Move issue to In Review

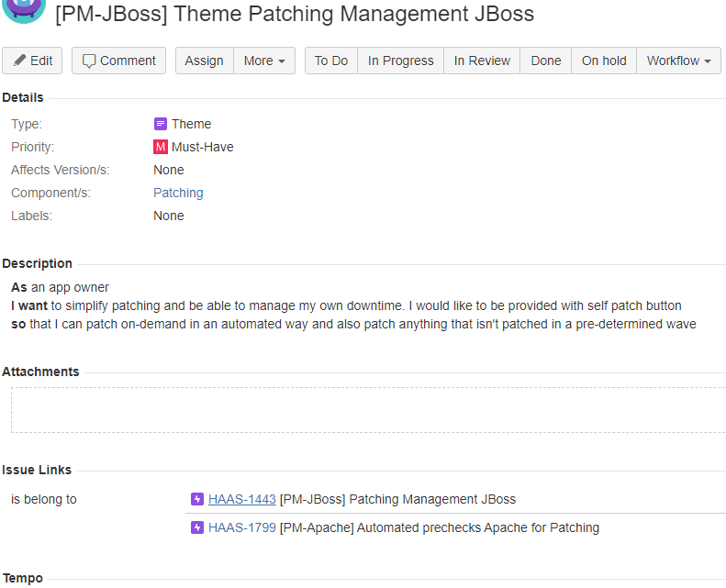(482, 61)
